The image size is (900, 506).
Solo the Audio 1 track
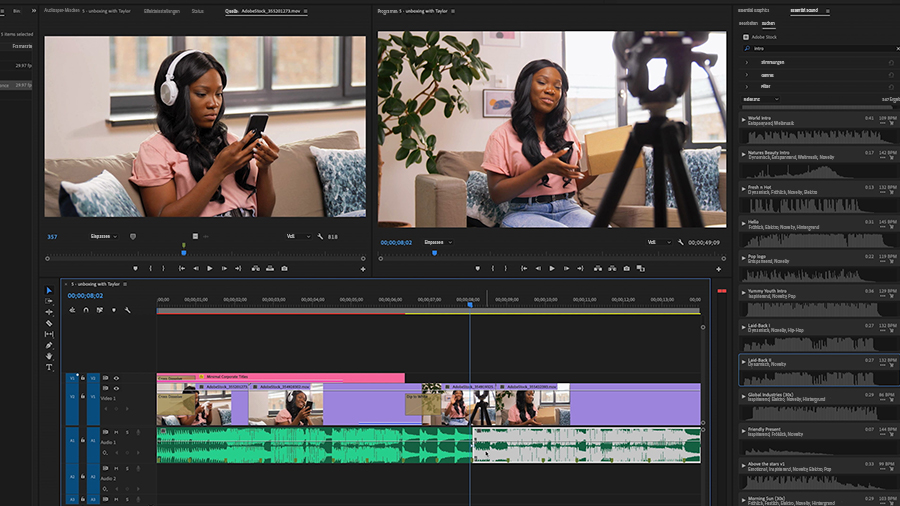coord(127,432)
